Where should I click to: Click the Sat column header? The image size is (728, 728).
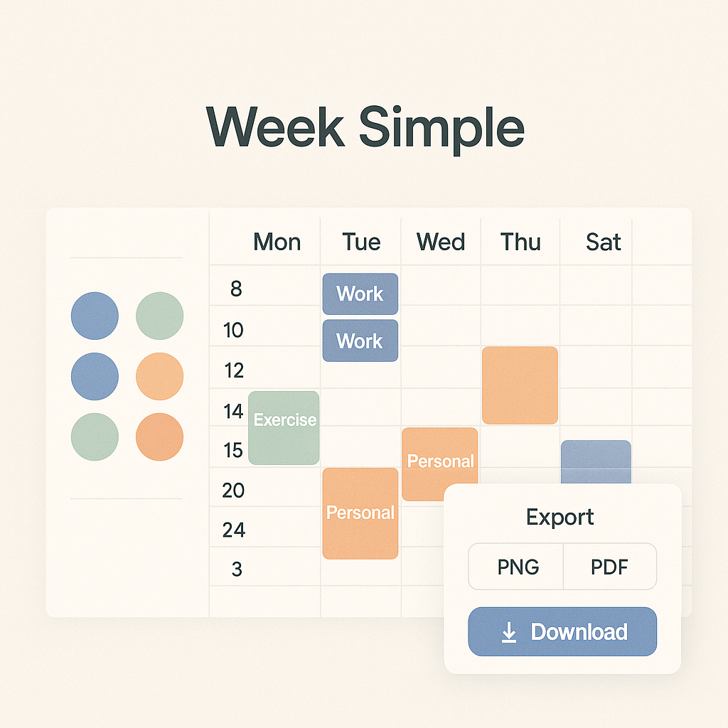coord(603,242)
